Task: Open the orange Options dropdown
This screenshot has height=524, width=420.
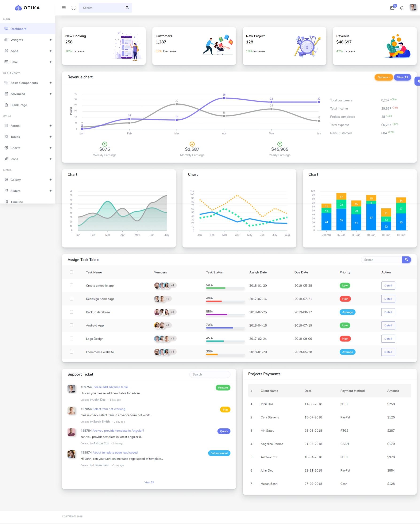Action: click(x=384, y=77)
